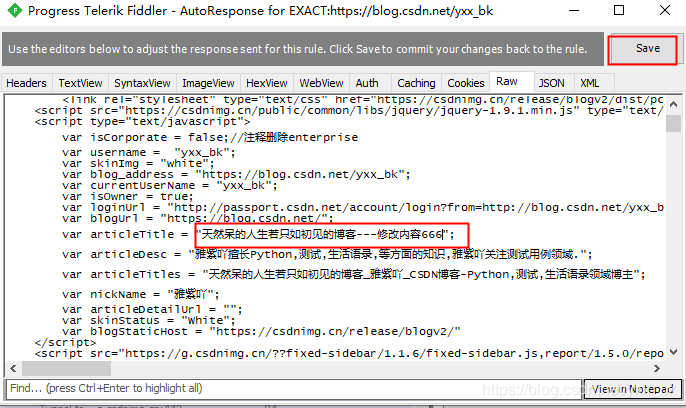This screenshot has width=686, height=408.
Task: Click the fixed-sidebar.js script line
Action: pyautogui.click(x=349, y=353)
